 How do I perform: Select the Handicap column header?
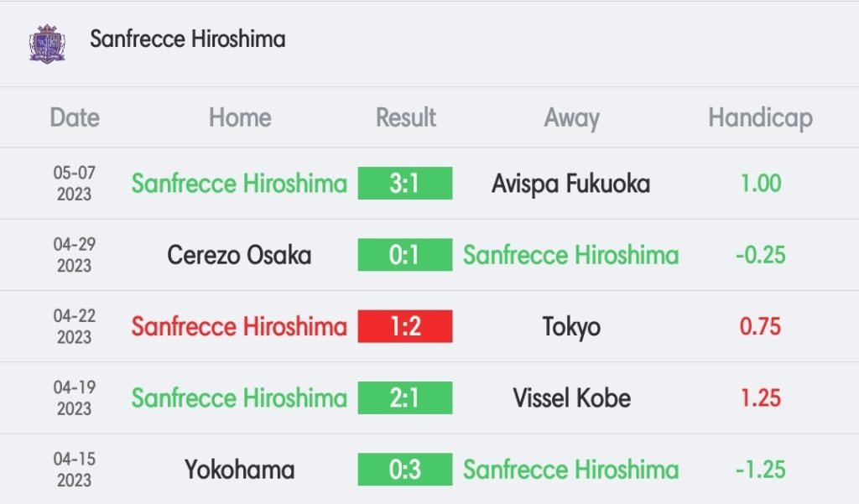coord(760,119)
